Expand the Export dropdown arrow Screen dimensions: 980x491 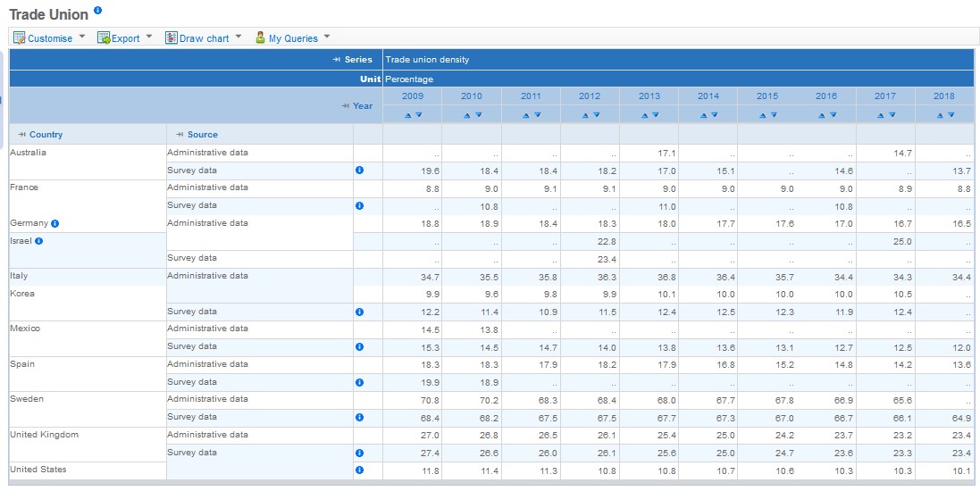(x=149, y=37)
